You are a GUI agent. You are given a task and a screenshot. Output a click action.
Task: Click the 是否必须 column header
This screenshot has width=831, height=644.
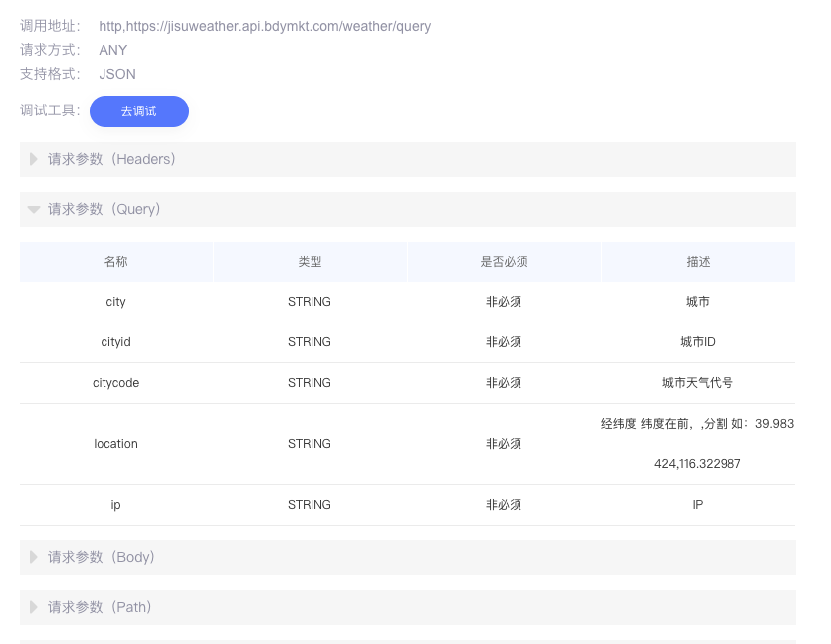tap(504, 261)
